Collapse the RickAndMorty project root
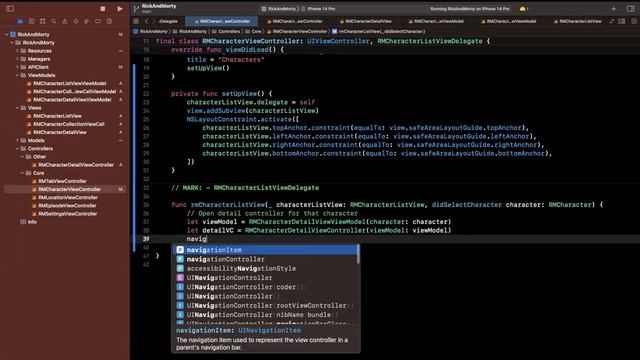The width and height of the screenshot is (640, 360). (x=7, y=34)
